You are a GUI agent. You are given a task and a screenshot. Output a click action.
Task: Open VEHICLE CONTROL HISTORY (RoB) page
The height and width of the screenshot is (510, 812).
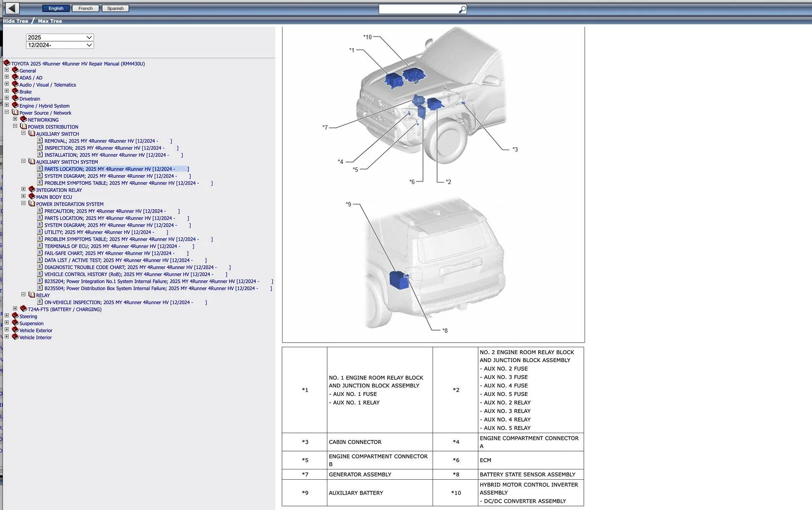(136, 274)
